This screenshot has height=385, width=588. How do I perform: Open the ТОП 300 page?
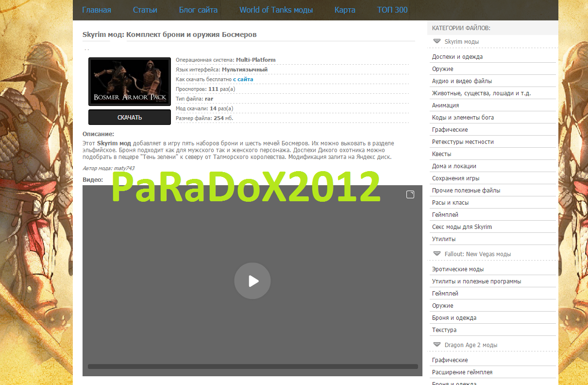(392, 10)
